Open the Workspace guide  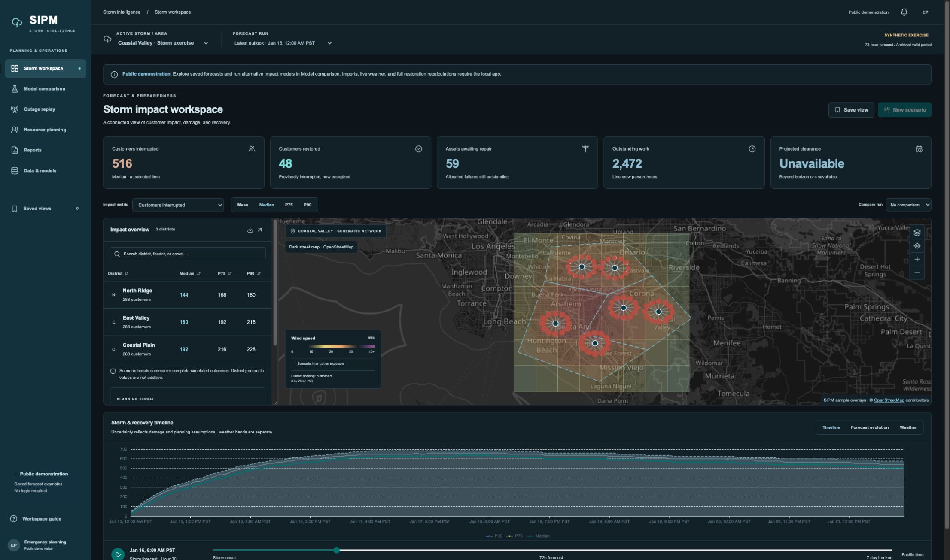(37, 519)
